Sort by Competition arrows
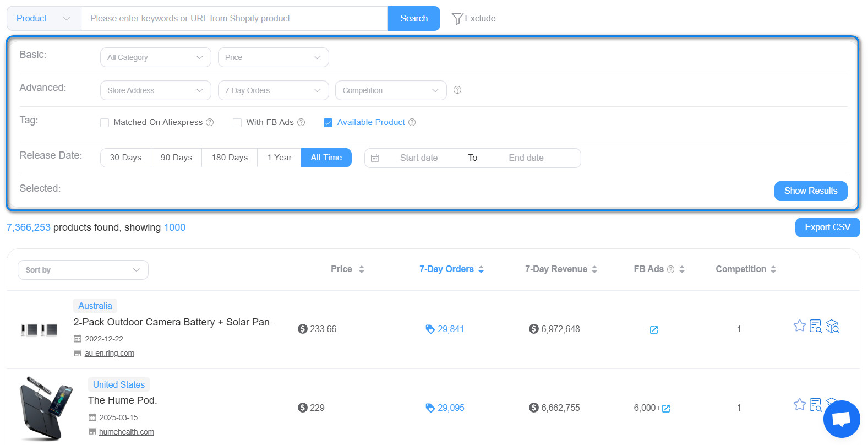Viewport: 868px width, 445px height. (773, 269)
